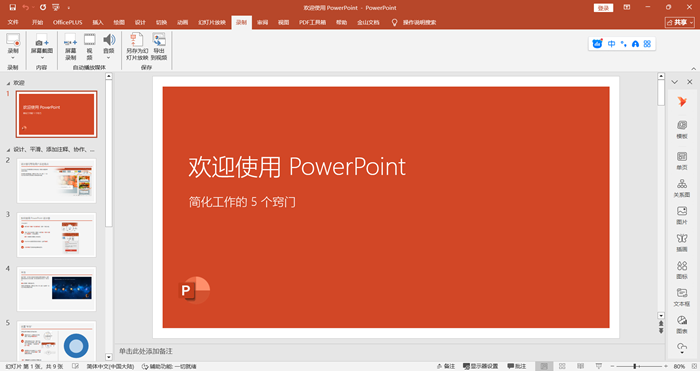Switch to the 开始 (Home) ribbon tab
This screenshot has height=371, width=700.
[x=38, y=22]
